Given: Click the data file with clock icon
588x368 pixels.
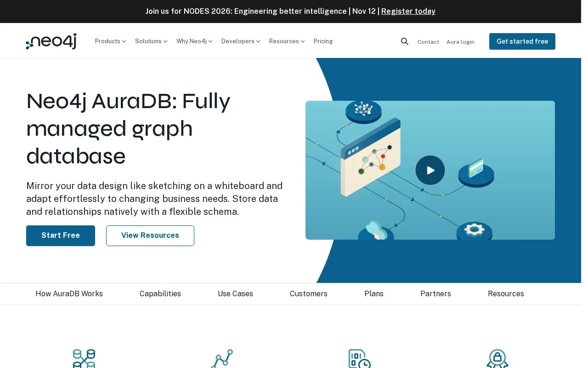Looking at the screenshot, I should pyautogui.click(x=360, y=359).
